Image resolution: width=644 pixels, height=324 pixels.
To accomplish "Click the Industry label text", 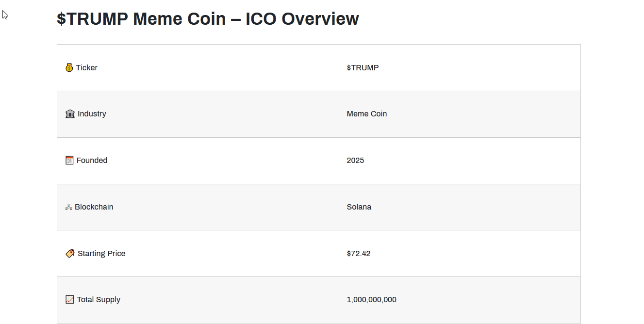I will click(92, 114).
